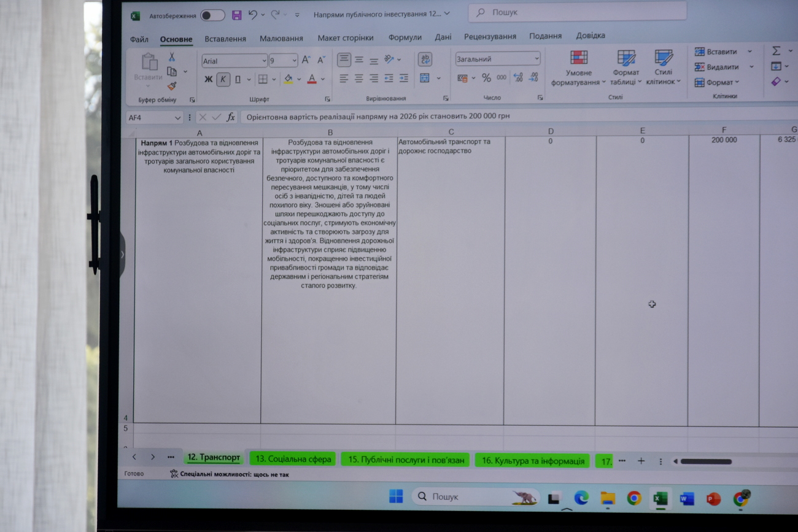Open the Arial font name dropdown
This screenshot has width=798, height=532.
pyautogui.click(x=264, y=61)
